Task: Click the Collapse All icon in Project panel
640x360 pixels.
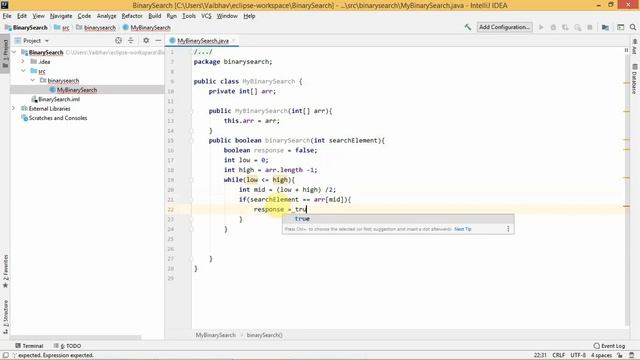Action: pos(131,40)
